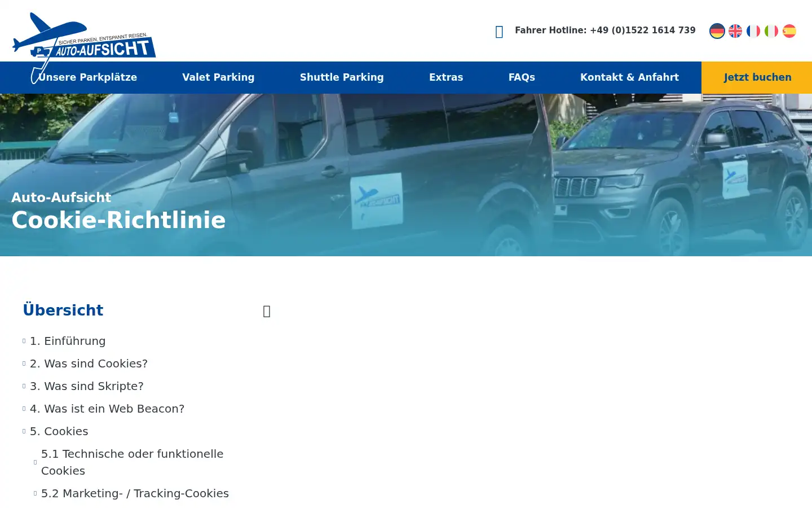Viewport: 812px width, 508px height.
Task: Click the Jetzt buchen button
Action: 757,77
